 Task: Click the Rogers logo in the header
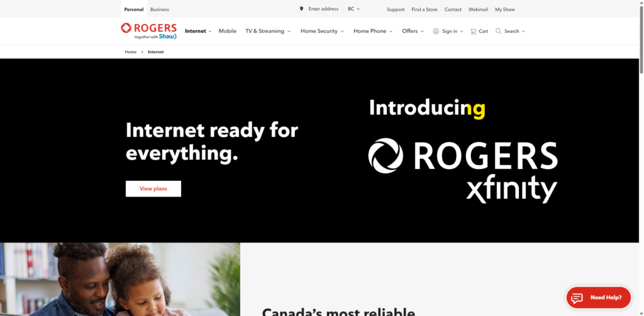pos(148,31)
